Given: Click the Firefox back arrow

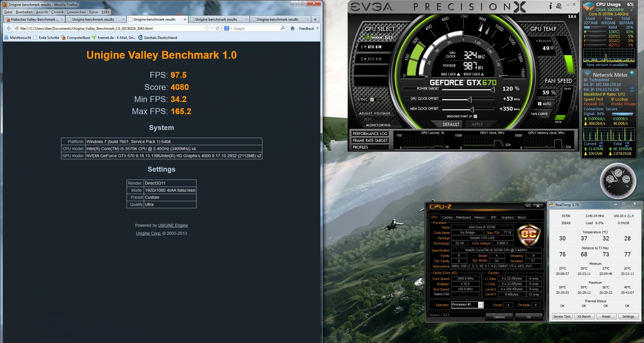Looking at the screenshot, I should tap(9, 28).
